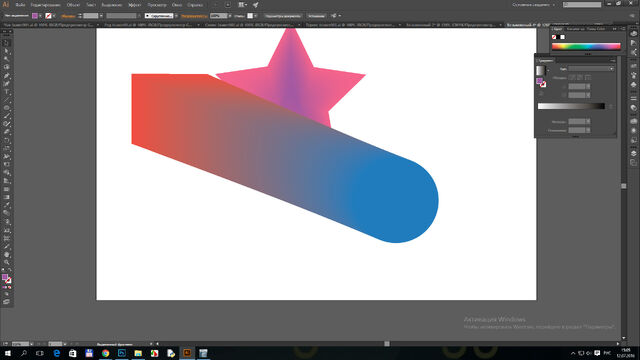
Task: Select the Direct Selection tool
Action: click(x=7, y=51)
